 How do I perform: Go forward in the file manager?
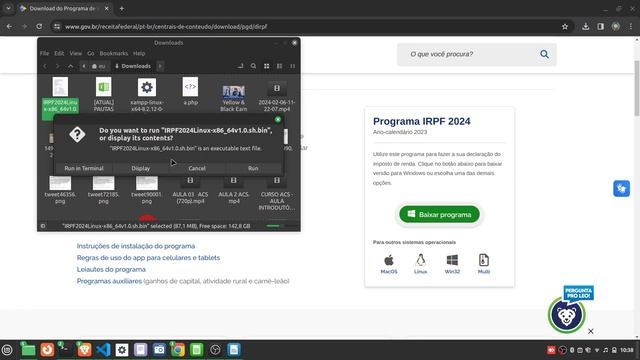coord(58,66)
